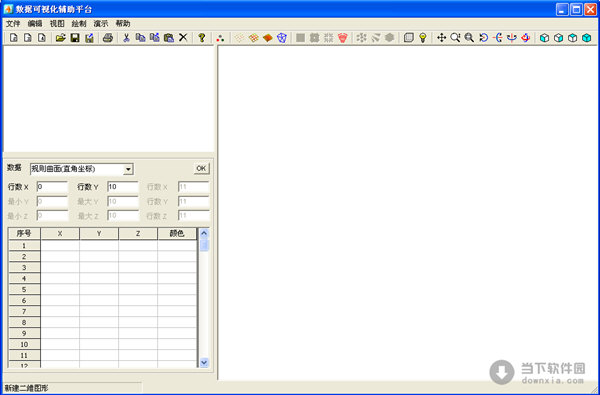Viewport: 600px width, 395px height.
Task: Click the 新建二维图形 status bar text
Action: (x=27, y=388)
